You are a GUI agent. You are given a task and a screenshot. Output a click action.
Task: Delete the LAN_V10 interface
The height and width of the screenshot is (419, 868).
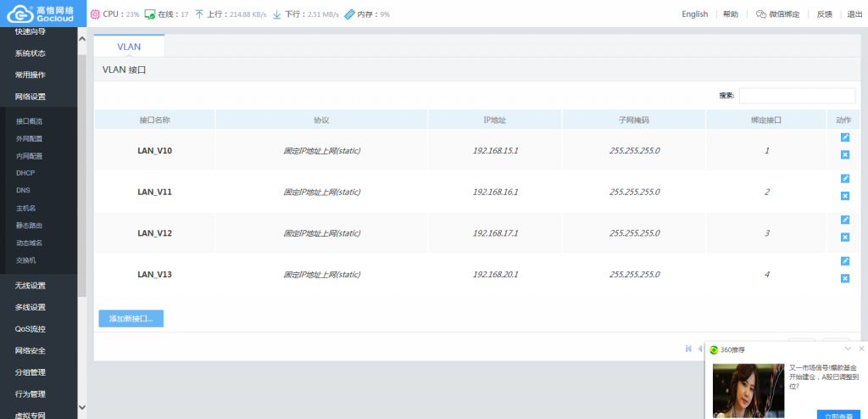pyautogui.click(x=845, y=154)
